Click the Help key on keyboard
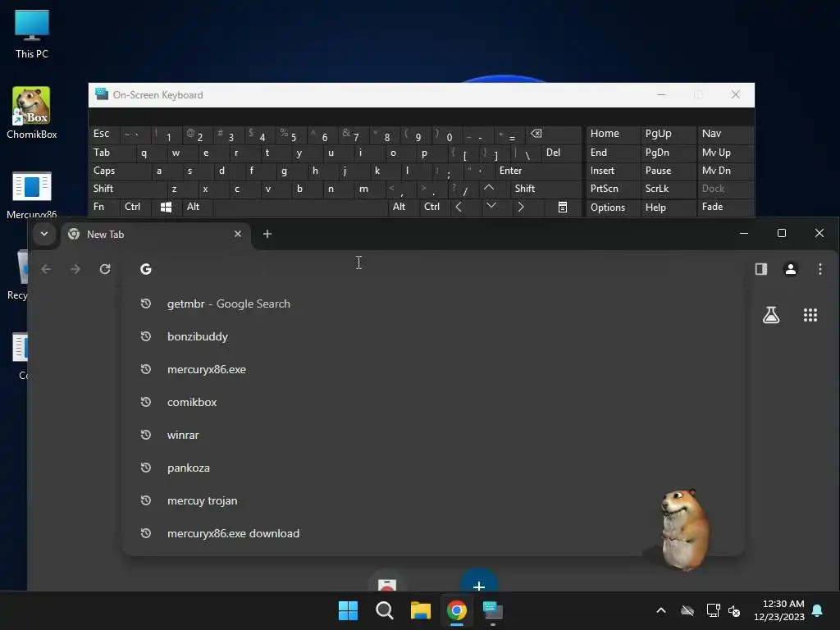 tap(668, 207)
